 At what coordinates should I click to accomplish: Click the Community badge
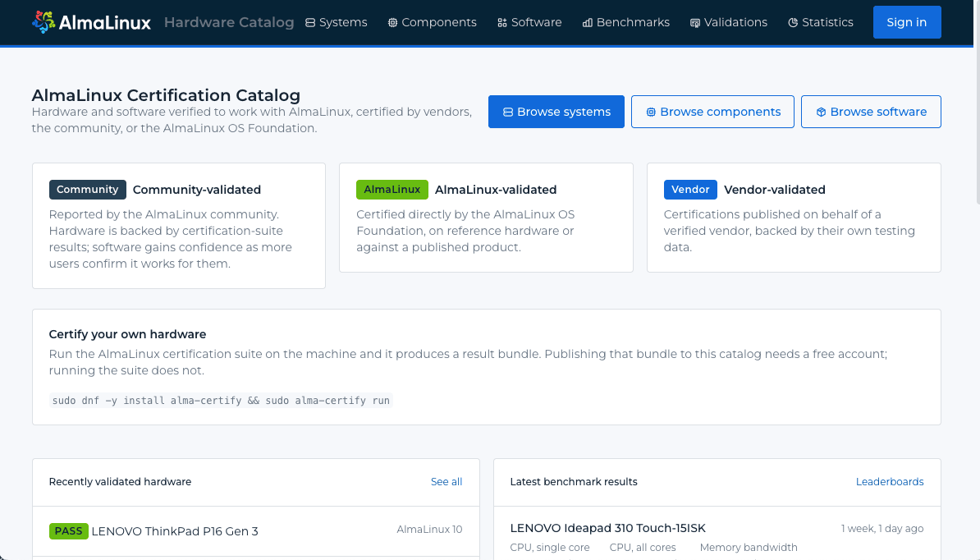tap(88, 190)
